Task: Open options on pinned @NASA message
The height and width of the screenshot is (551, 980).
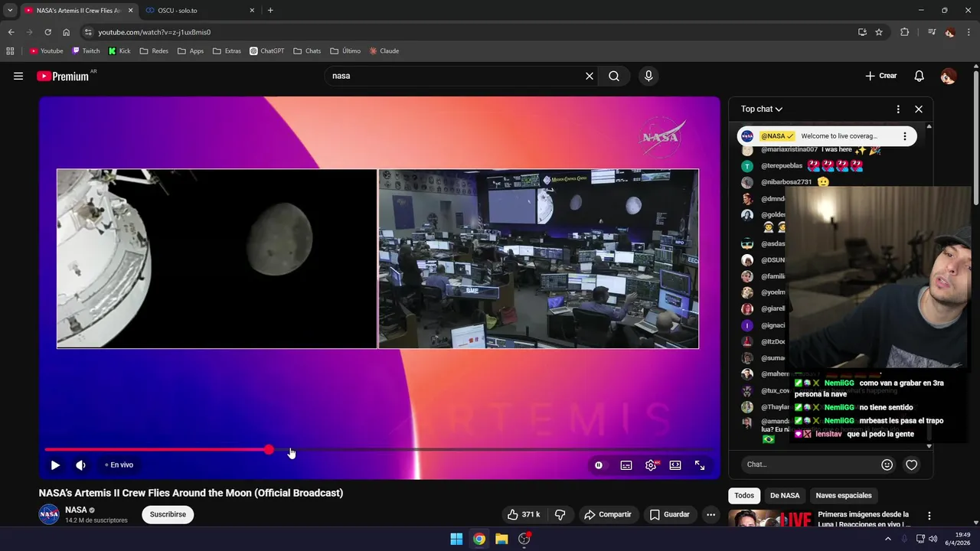Action: [905, 136]
